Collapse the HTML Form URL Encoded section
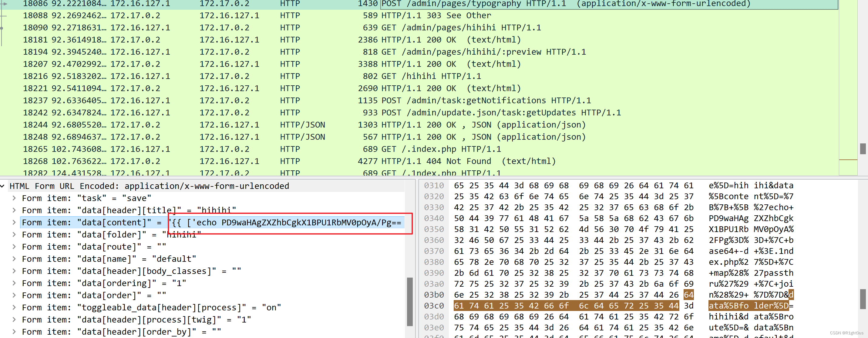 point(3,186)
